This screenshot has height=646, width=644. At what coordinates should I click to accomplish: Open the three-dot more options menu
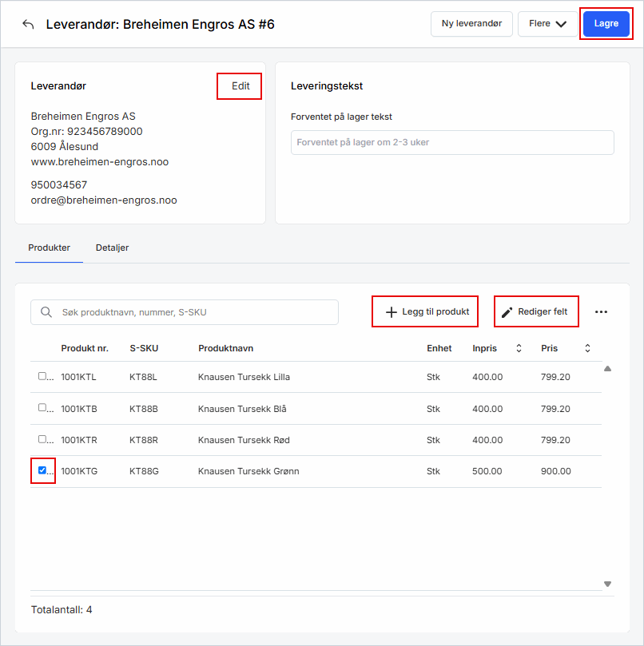(602, 312)
